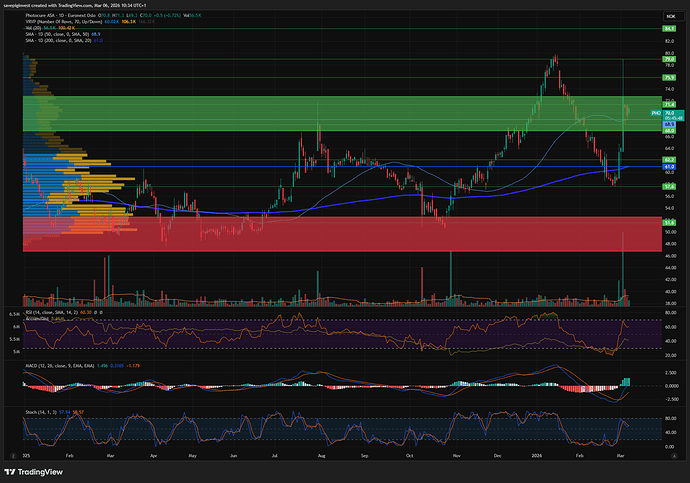Click the 84.1 price level label
Image resolution: width=690 pixels, height=483 pixels.
click(x=669, y=29)
